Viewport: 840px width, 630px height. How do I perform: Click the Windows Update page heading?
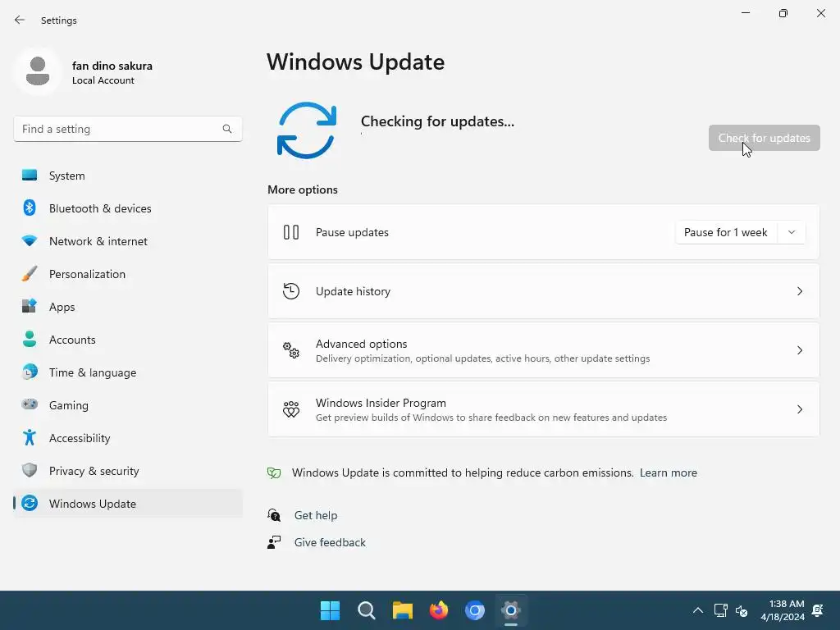coord(356,62)
